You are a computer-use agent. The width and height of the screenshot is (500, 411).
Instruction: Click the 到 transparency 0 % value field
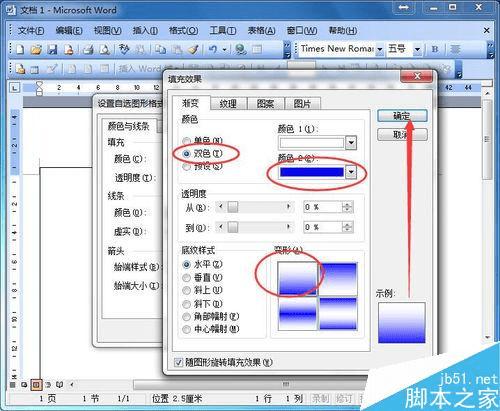[x=323, y=227]
